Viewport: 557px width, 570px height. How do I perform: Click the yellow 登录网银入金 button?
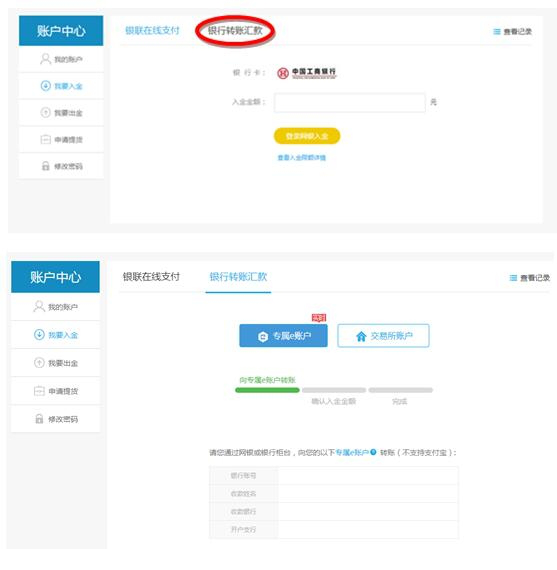pyautogui.click(x=307, y=136)
